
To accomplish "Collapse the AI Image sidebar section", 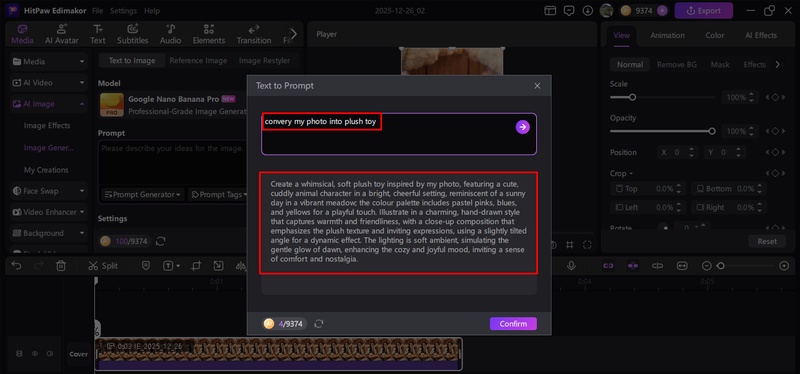I will (48, 104).
